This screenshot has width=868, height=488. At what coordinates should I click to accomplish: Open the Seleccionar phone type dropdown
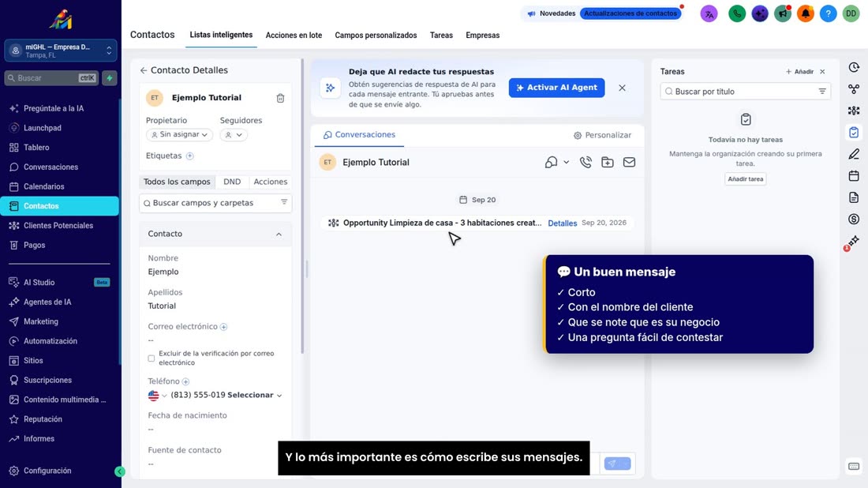(255, 396)
